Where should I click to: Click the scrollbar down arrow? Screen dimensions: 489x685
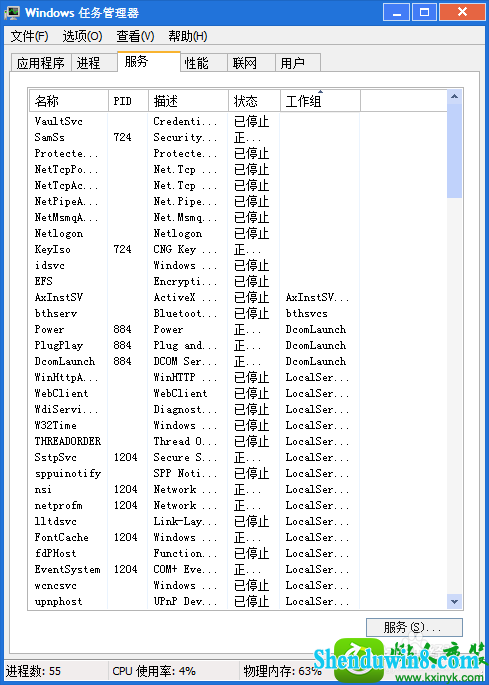454,602
